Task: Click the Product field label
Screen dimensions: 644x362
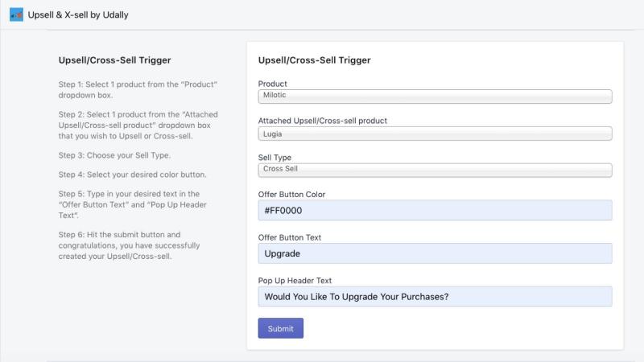Action: [x=272, y=84]
